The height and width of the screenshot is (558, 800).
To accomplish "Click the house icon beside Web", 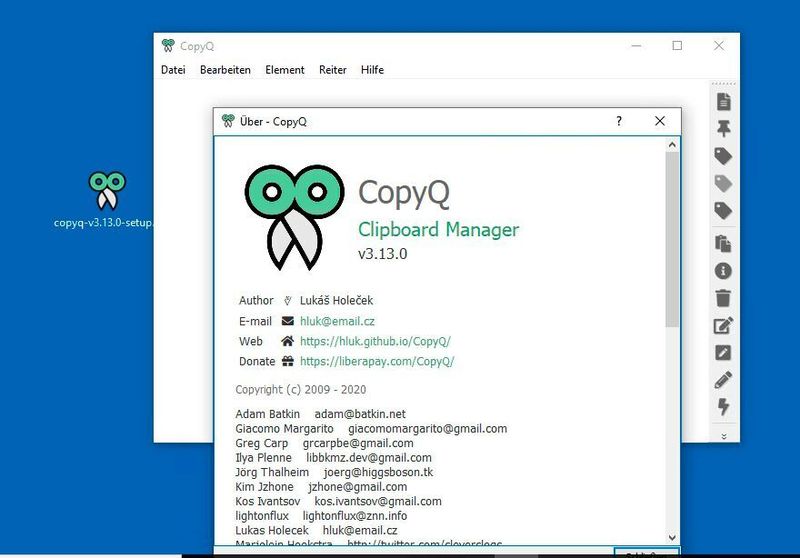I will click(288, 341).
